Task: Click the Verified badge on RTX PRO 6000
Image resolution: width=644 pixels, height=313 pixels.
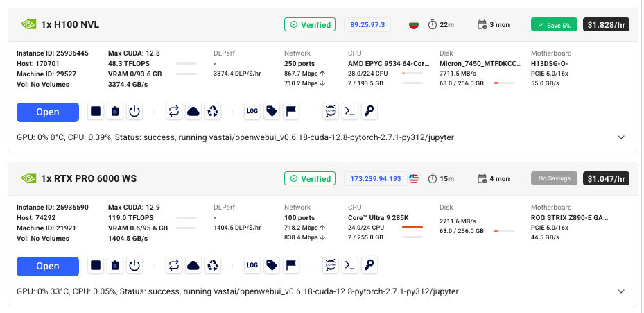Action: click(310, 179)
